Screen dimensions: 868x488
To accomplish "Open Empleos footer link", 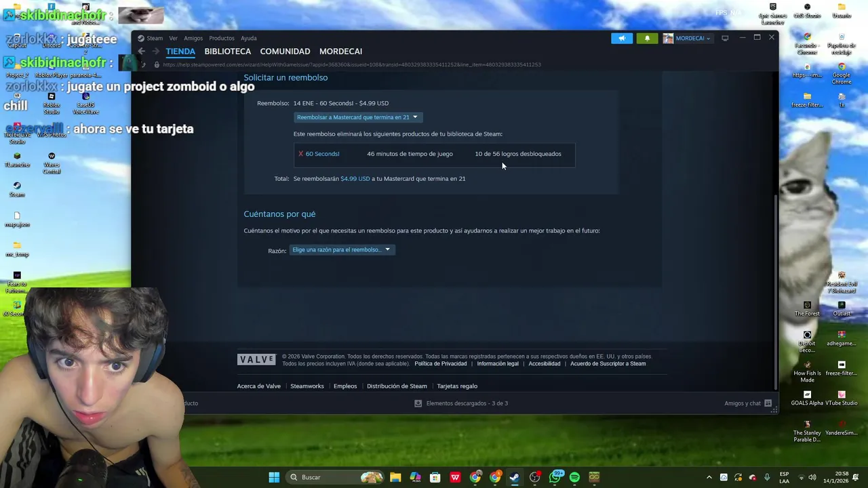I will pyautogui.click(x=345, y=386).
